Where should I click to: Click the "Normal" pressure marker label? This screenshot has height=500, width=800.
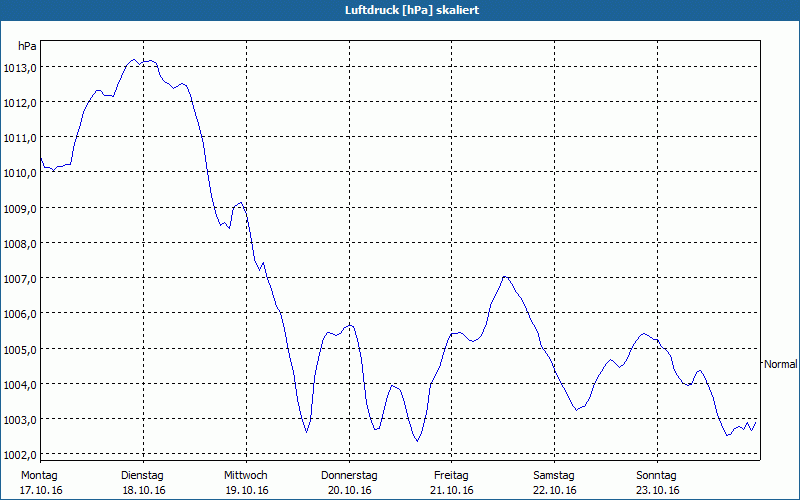click(x=781, y=364)
